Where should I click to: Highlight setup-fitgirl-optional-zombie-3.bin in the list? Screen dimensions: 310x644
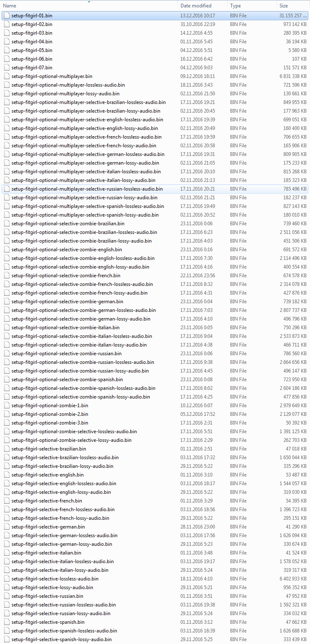[x=49, y=423]
